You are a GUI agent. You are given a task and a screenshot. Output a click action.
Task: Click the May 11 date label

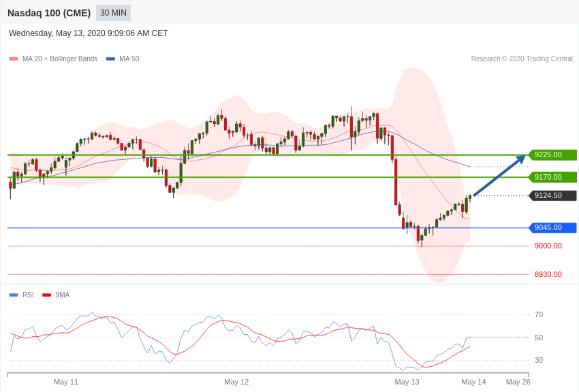pyautogui.click(x=66, y=382)
